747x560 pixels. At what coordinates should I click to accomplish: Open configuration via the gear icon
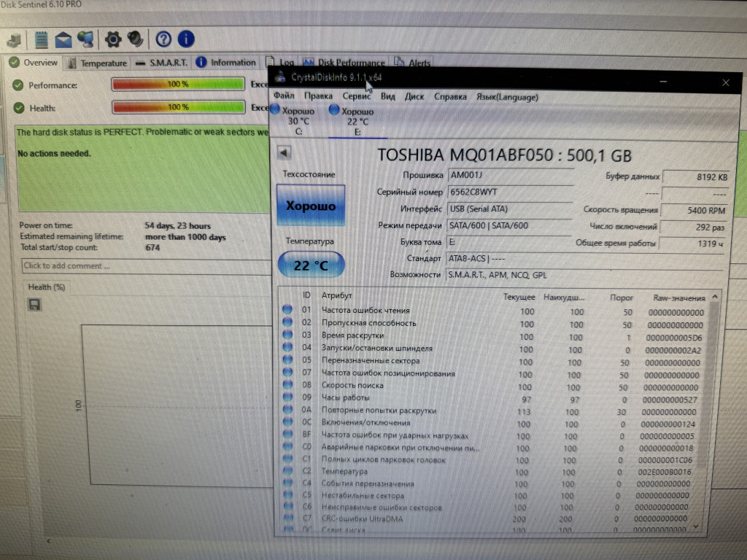click(113, 39)
